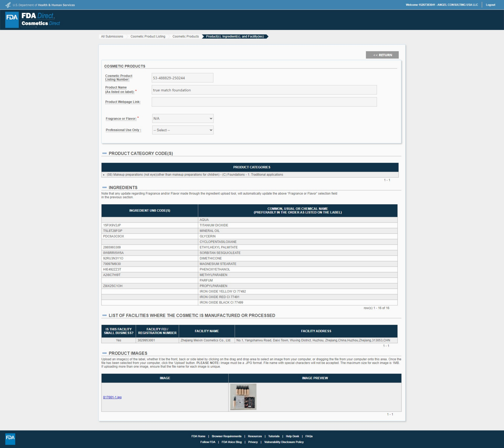Collapse the Ingredients section
Screen dimensions: 504x448
pyautogui.click(x=105, y=187)
